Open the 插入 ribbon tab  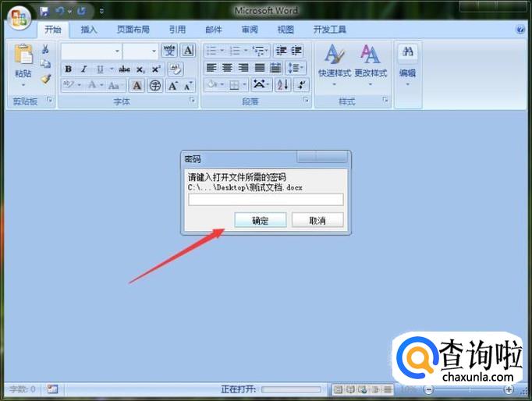pyautogui.click(x=89, y=30)
